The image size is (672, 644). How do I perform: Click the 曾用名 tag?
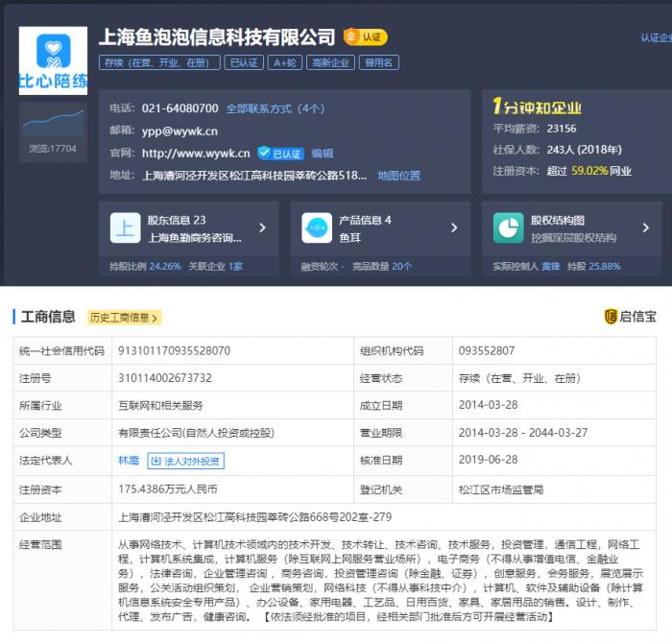(379, 63)
